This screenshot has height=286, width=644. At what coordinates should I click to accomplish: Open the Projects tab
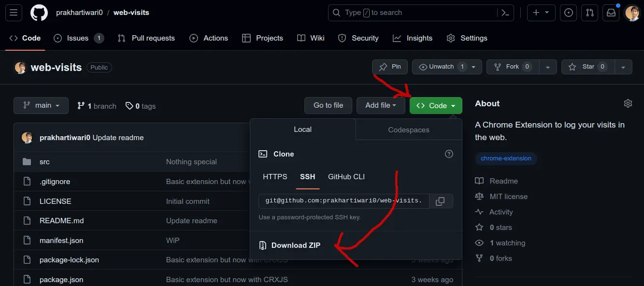pos(262,38)
